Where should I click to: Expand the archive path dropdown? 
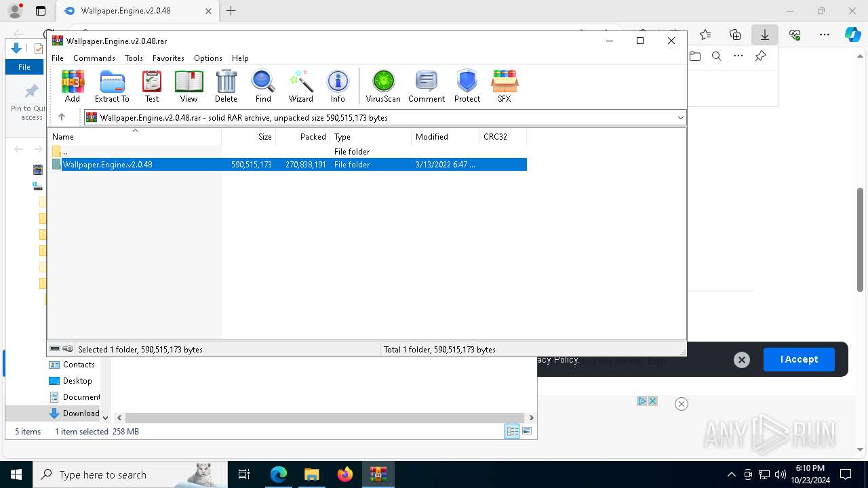(x=680, y=118)
